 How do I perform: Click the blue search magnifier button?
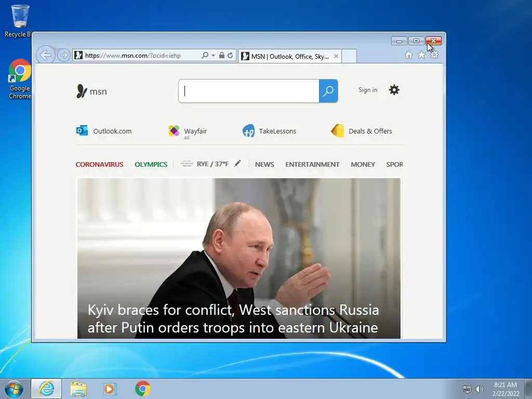coord(328,91)
